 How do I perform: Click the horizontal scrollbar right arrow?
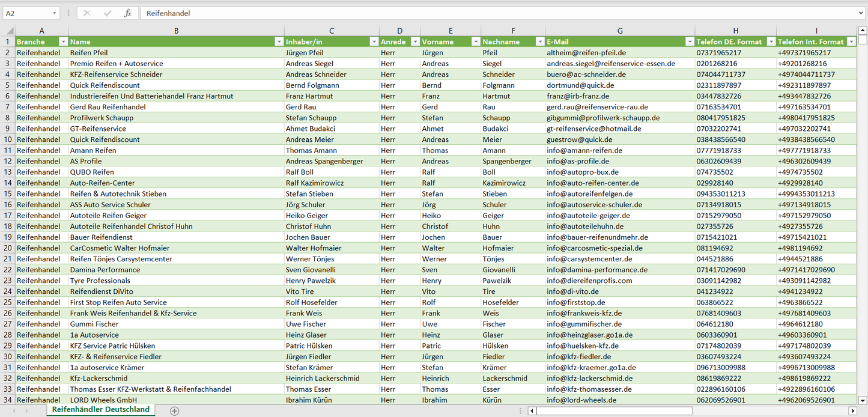[852, 411]
